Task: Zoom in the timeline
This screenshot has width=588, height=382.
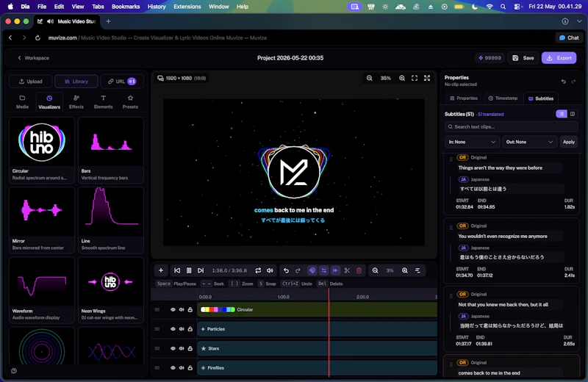Action: (x=405, y=270)
